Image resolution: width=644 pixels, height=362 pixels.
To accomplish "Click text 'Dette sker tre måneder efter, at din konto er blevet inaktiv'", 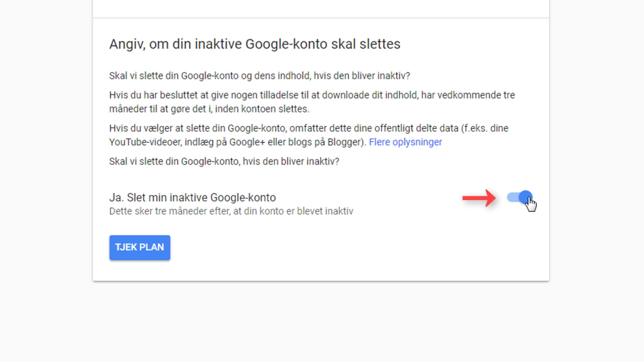I will [231, 211].
